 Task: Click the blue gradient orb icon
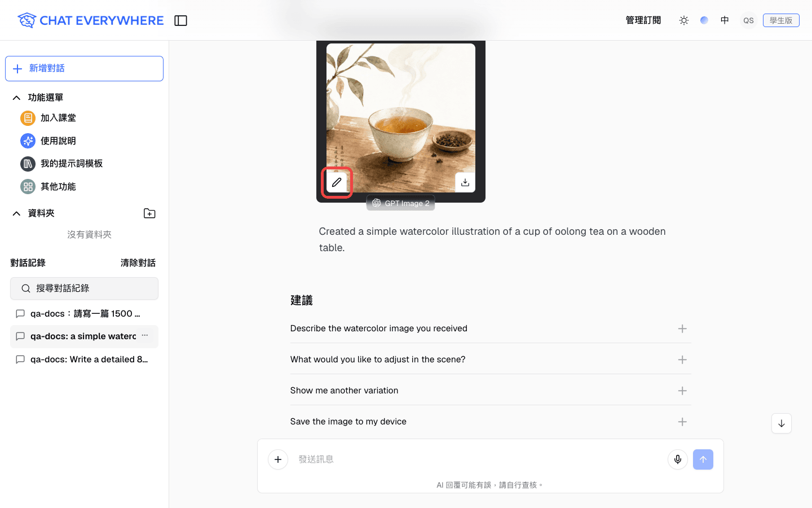(x=704, y=20)
